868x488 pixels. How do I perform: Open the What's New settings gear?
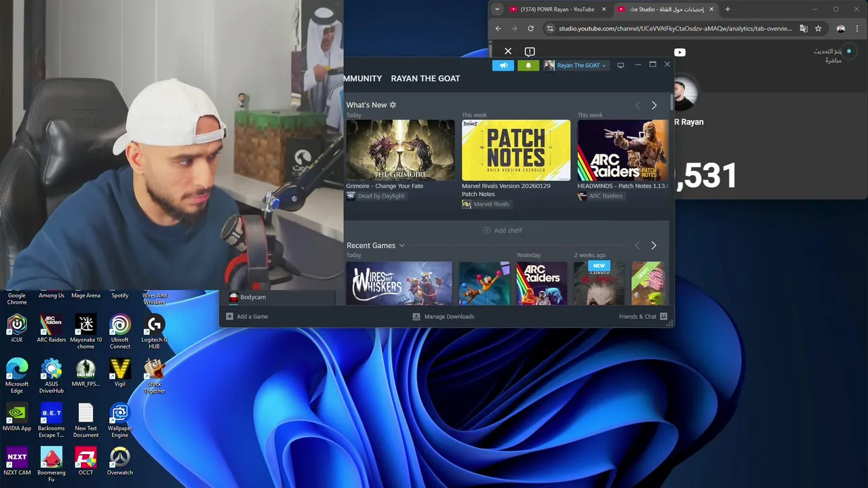tap(393, 105)
